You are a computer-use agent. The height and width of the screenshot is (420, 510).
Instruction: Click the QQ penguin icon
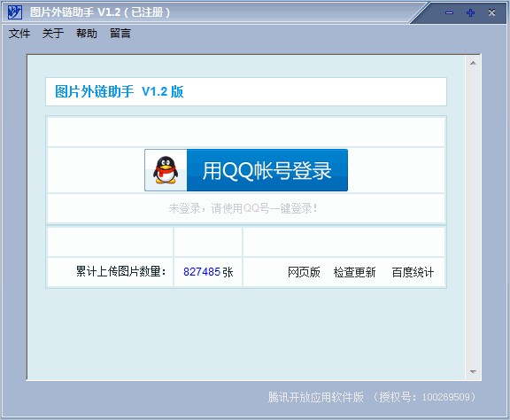tap(166, 170)
